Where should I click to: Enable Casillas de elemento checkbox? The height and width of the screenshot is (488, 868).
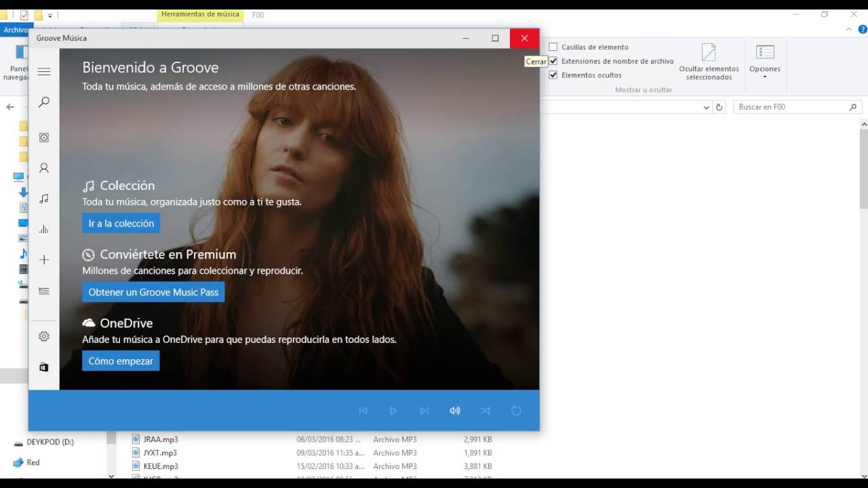pos(553,47)
